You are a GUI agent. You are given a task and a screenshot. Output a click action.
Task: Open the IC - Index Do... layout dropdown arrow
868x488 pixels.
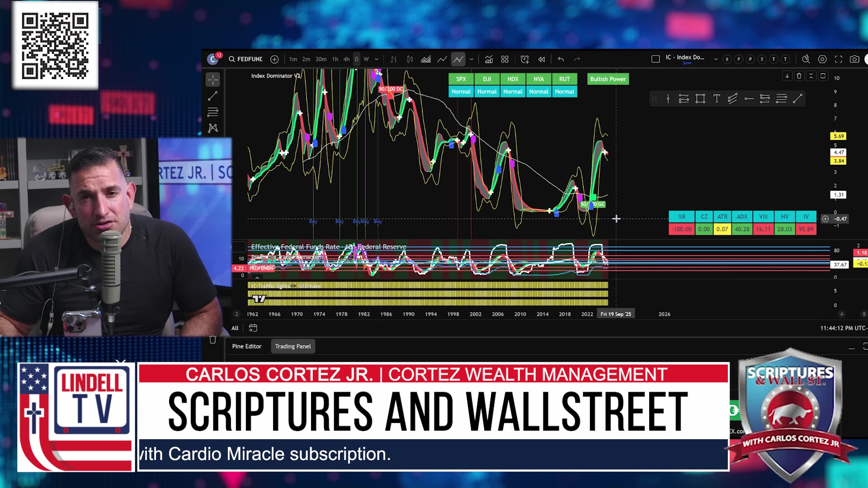coord(716,59)
